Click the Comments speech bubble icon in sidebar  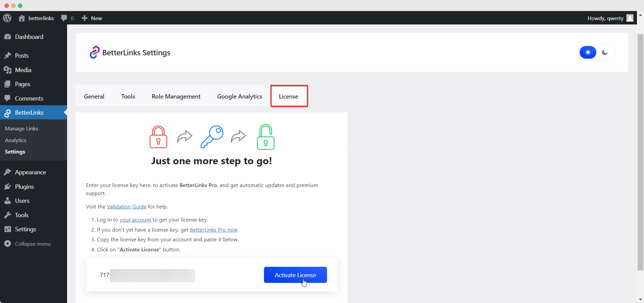(x=8, y=99)
